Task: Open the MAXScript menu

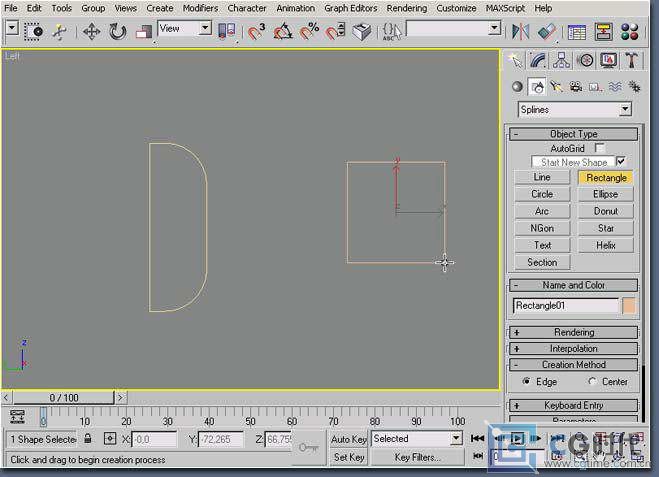Action: coord(505,8)
